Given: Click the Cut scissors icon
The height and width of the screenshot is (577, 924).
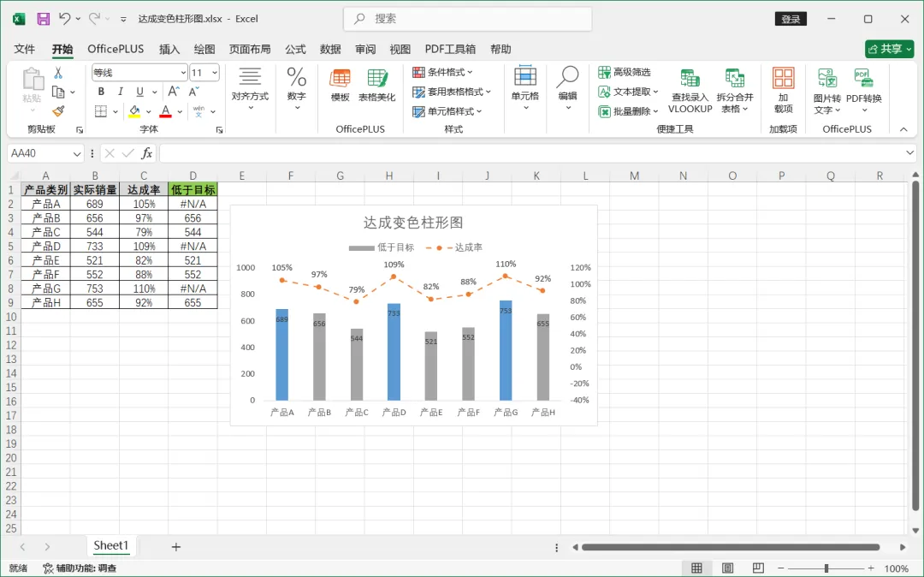Looking at the screenshot, I should (58, 73).
